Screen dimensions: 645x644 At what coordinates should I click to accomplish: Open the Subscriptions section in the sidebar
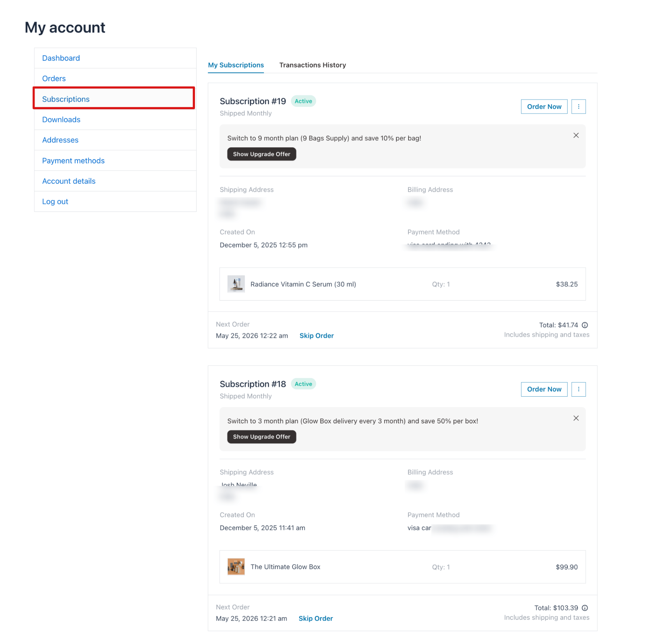click(66, 99)
